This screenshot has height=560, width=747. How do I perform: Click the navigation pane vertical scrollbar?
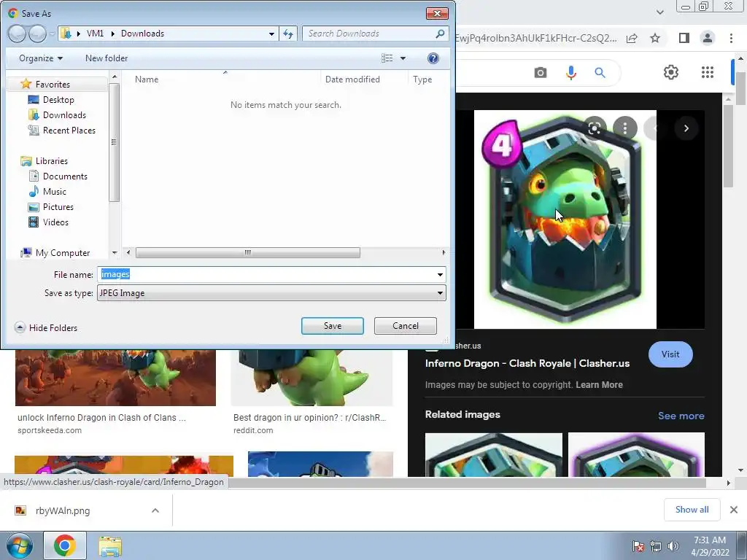[x=114, y=142]
